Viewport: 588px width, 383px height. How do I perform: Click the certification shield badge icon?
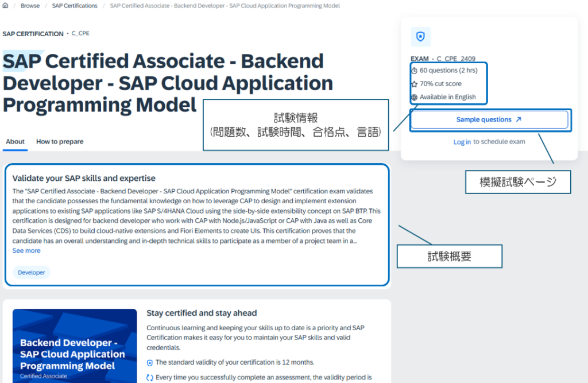point(420,37)
